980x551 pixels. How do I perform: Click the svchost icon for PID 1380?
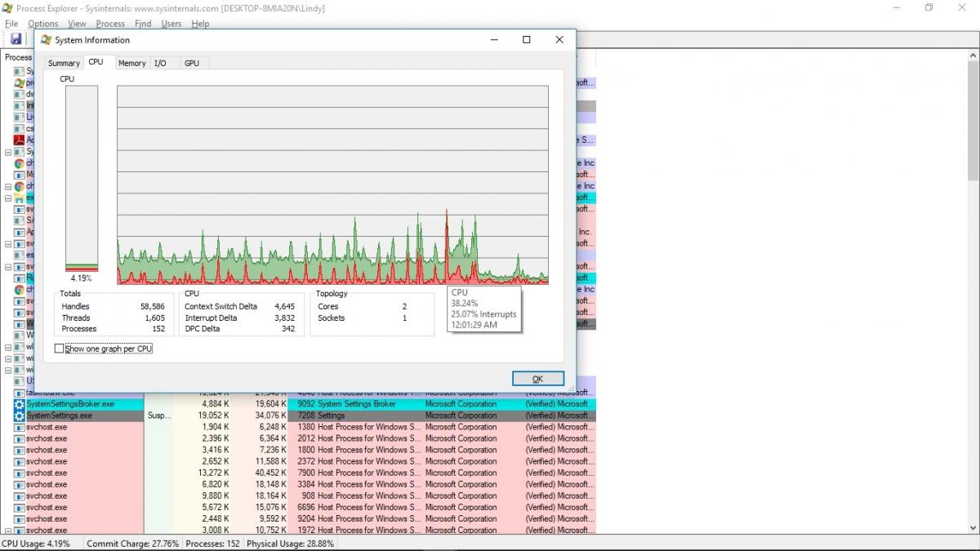[x=20, y=427]
